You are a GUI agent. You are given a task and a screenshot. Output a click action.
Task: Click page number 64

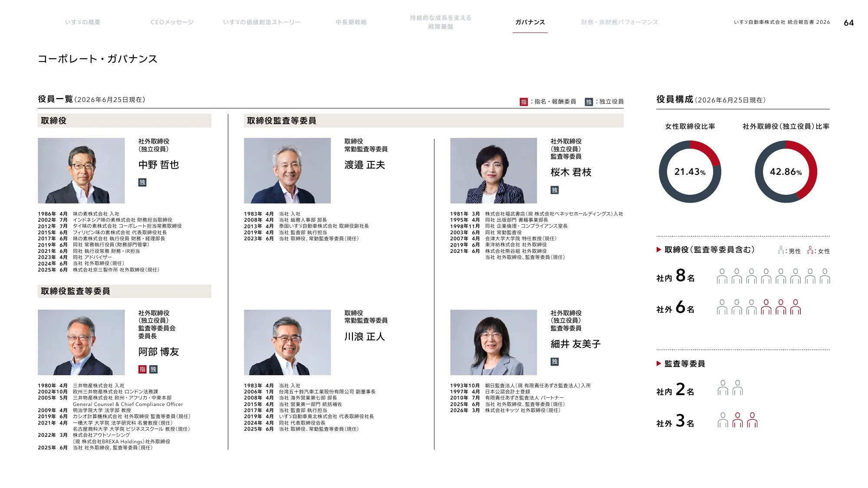pyautogui.click(x=849, y=23)
